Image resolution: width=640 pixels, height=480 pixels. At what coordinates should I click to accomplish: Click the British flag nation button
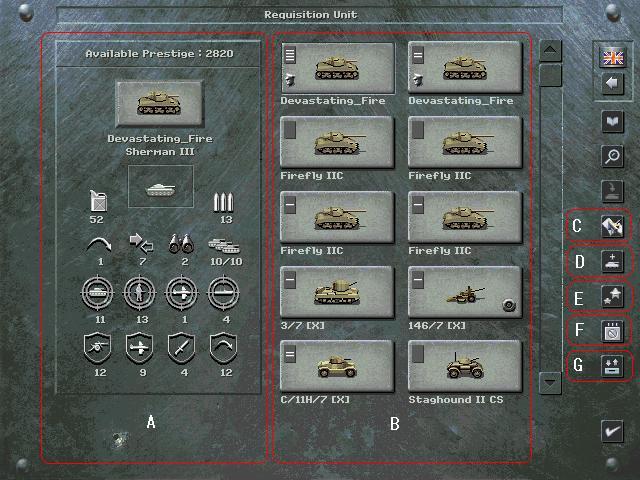coord(613,57)
